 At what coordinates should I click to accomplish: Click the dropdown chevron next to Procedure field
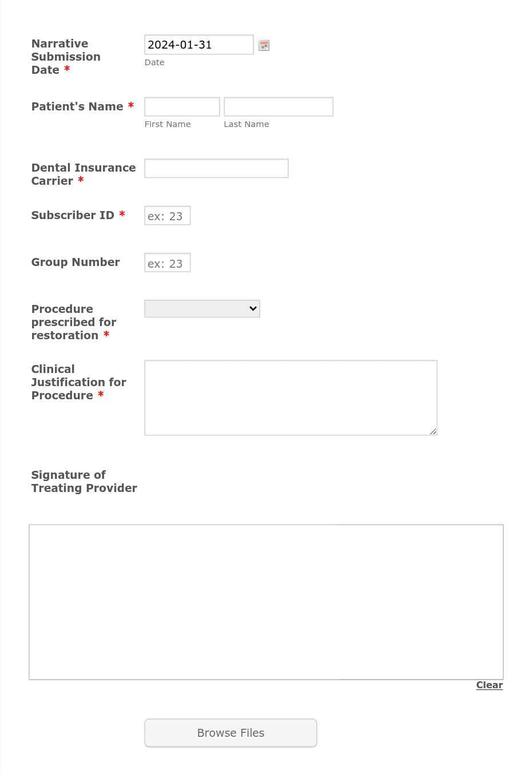point(252,308)
